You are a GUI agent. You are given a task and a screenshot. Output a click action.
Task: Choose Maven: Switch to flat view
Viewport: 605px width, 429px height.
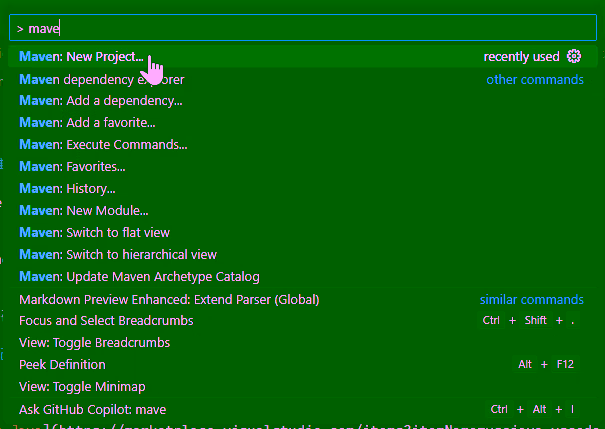click(x=94, y=233)
